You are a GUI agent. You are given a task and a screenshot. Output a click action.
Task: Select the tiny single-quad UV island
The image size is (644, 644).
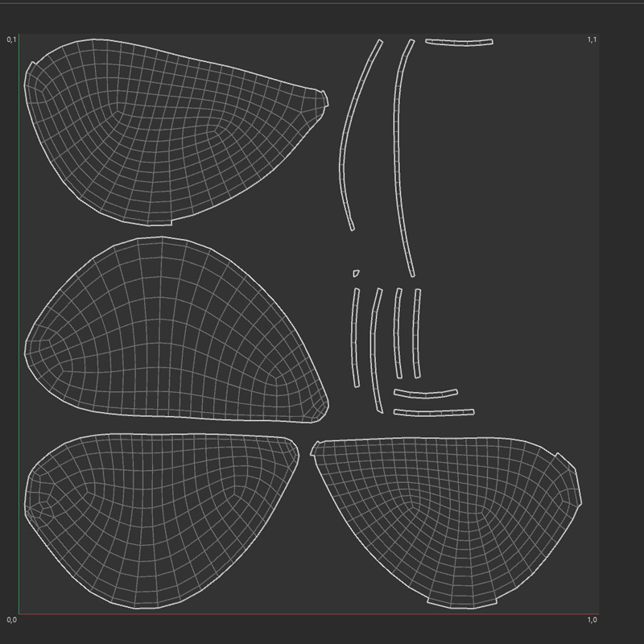click(356, 273)
